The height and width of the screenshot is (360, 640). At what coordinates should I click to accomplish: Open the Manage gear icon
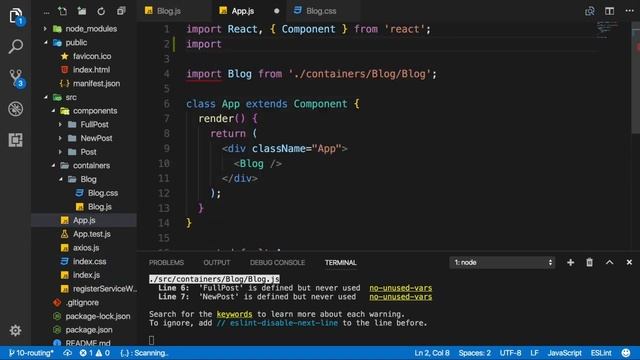pyautogui.click(x=16, y=330)
